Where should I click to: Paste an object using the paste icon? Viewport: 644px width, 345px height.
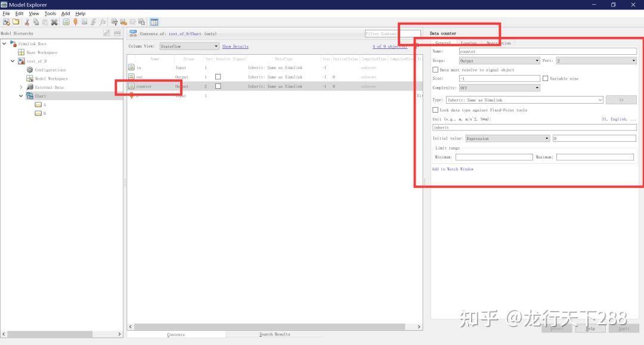pyautogui.click(x=45, y=21)
